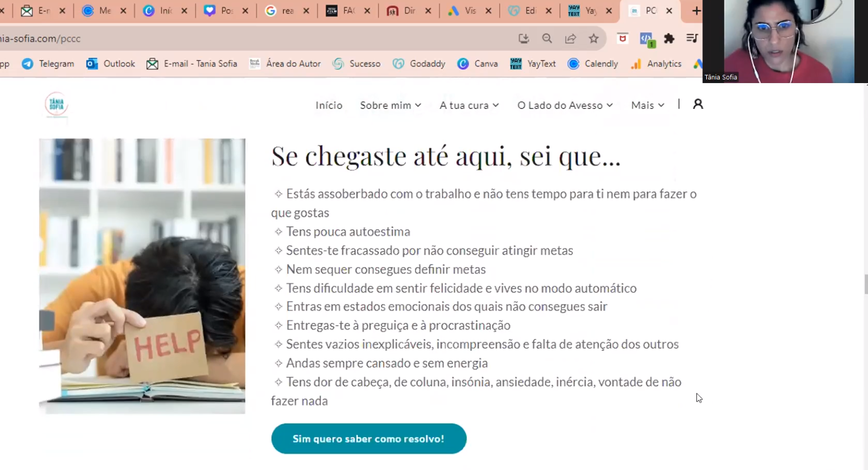This screenshot has height=470, width=868.
Task: Expand the A tua cura menu
Action: click(x=469, y=105)
